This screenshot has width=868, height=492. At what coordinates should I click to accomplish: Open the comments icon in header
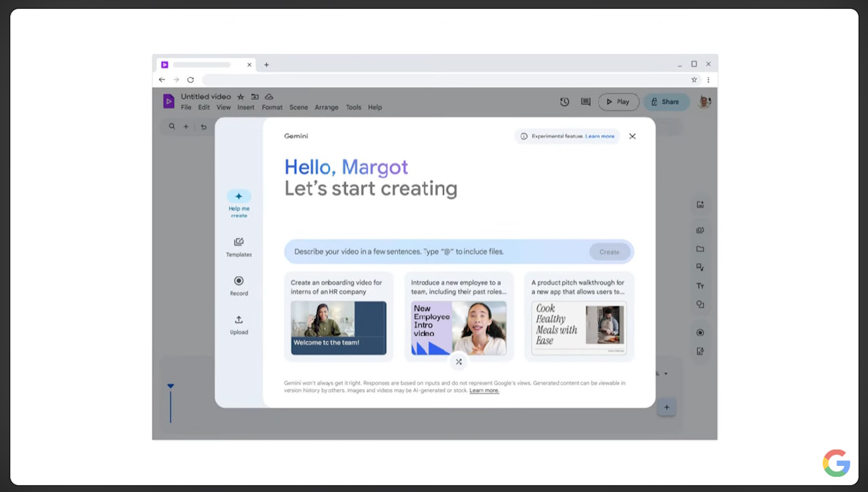tap(586, 102)
